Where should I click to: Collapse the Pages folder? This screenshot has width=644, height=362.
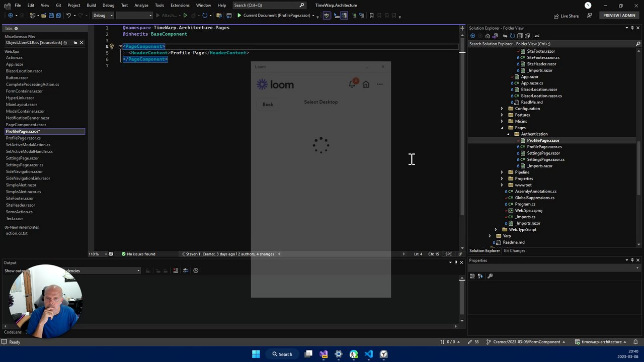point(502,128)
